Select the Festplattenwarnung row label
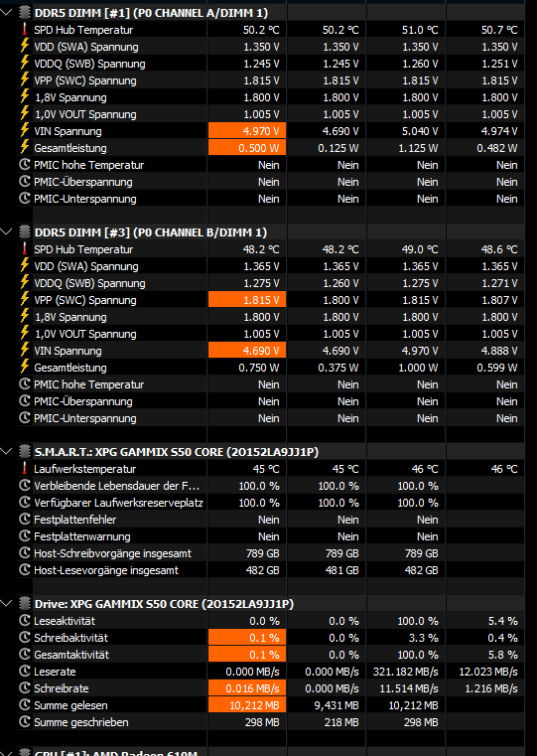This screenshot has height=756, width=537. pyautogui.click(x=81, y=536)
